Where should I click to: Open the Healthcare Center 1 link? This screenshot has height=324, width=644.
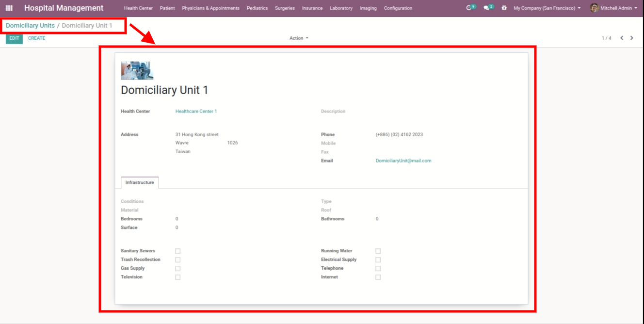point(196,112)
